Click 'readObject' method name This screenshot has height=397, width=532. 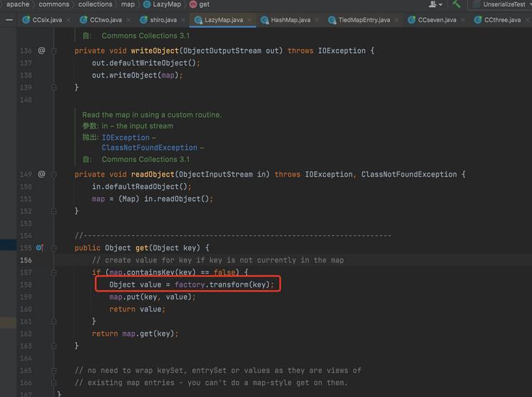(x=153, y=174)
